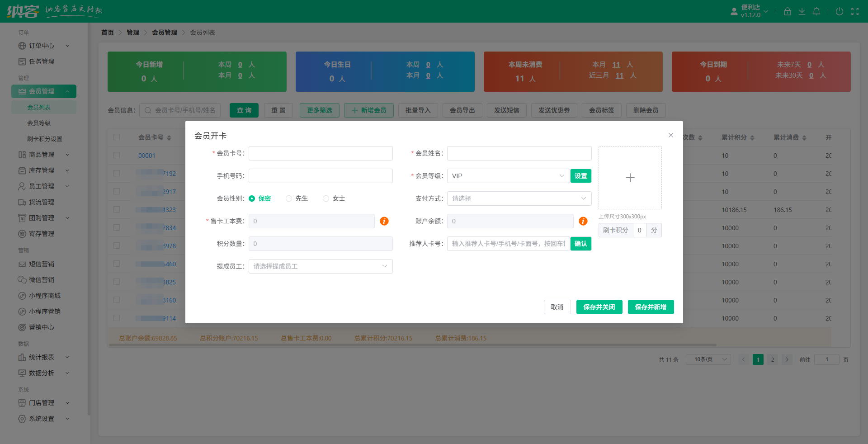The height and width of the screenshot is (444, 868).
Task: Click the power logout icon
Action: 839,11
